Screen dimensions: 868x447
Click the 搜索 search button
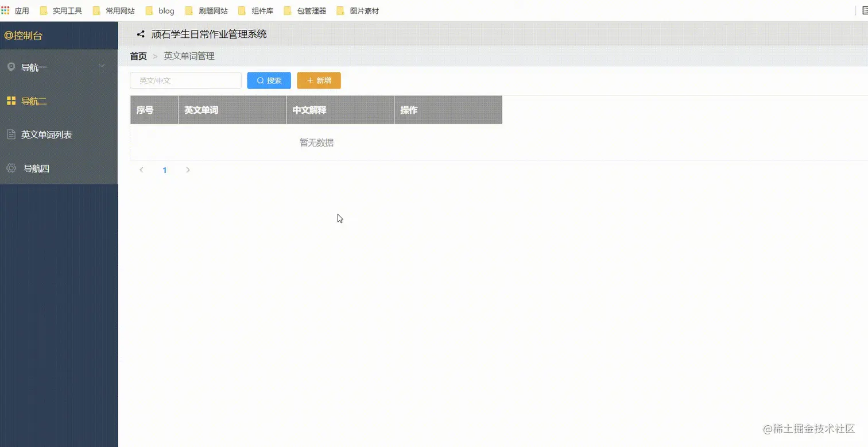269,80
